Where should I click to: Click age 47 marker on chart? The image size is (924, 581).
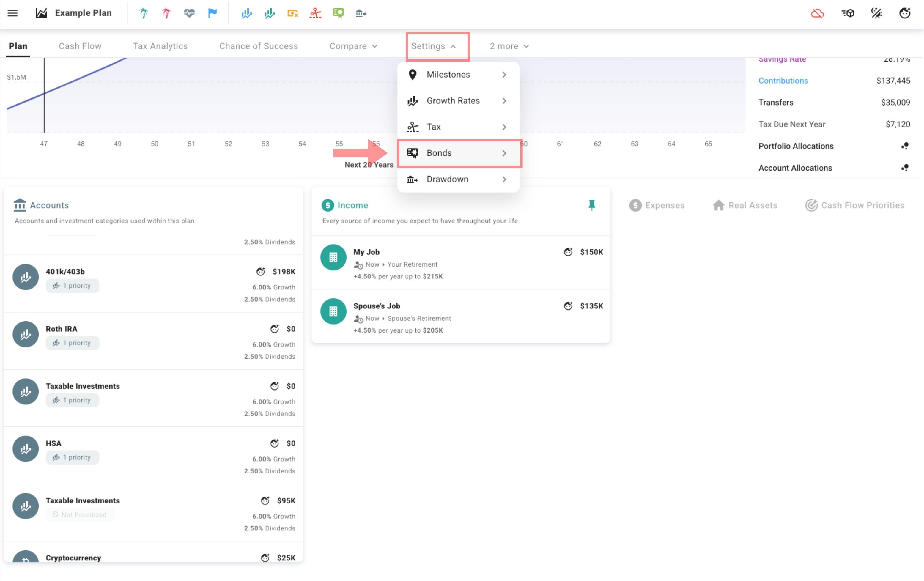click(x=44, y=144)
